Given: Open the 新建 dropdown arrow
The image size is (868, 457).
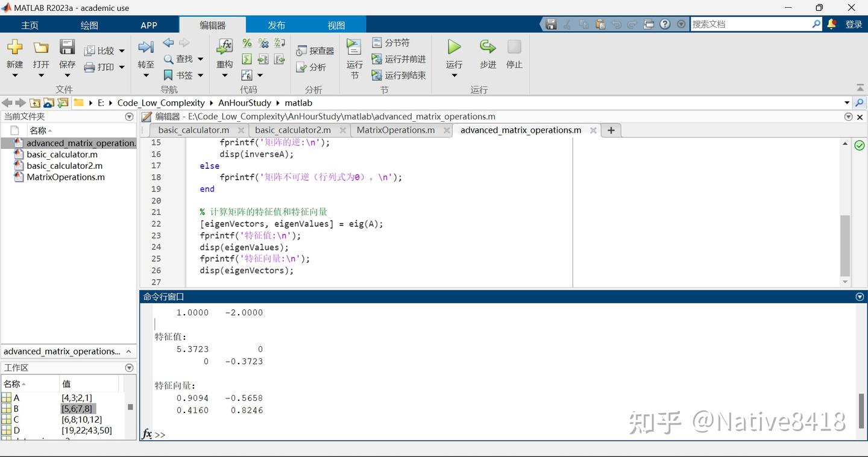Looking at the screenshot, I should pyautogui.click(x=14, y=76).
